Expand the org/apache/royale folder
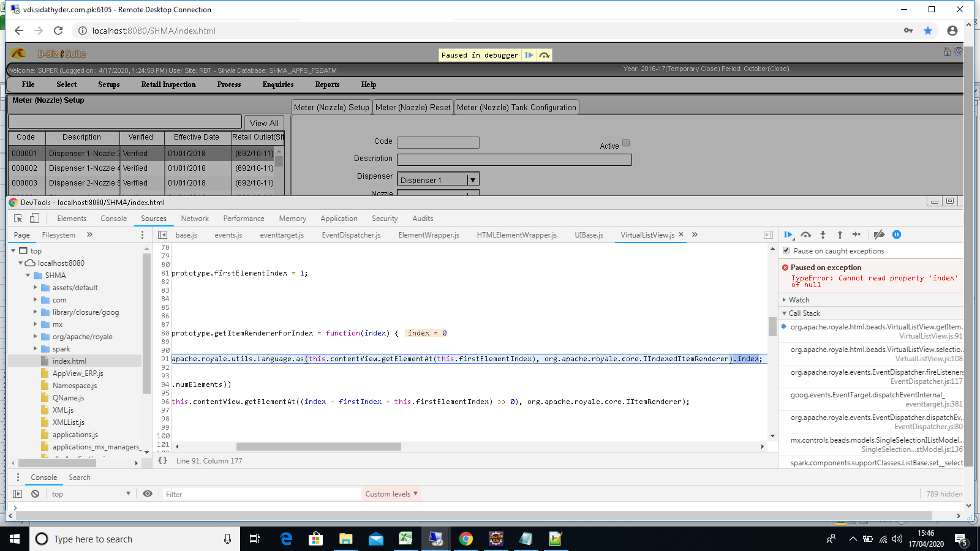The image size is (980, 551). 36,336
